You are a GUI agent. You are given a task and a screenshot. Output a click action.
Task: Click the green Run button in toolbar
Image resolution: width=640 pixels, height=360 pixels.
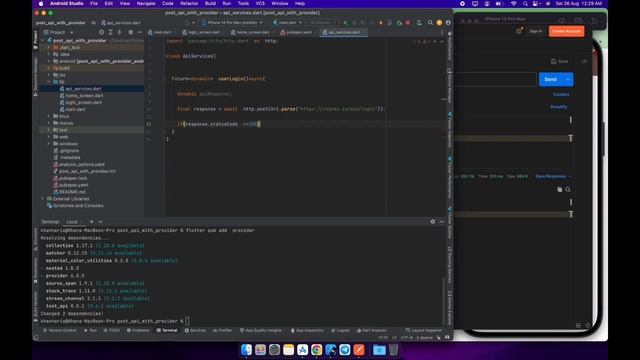[346, 23]
